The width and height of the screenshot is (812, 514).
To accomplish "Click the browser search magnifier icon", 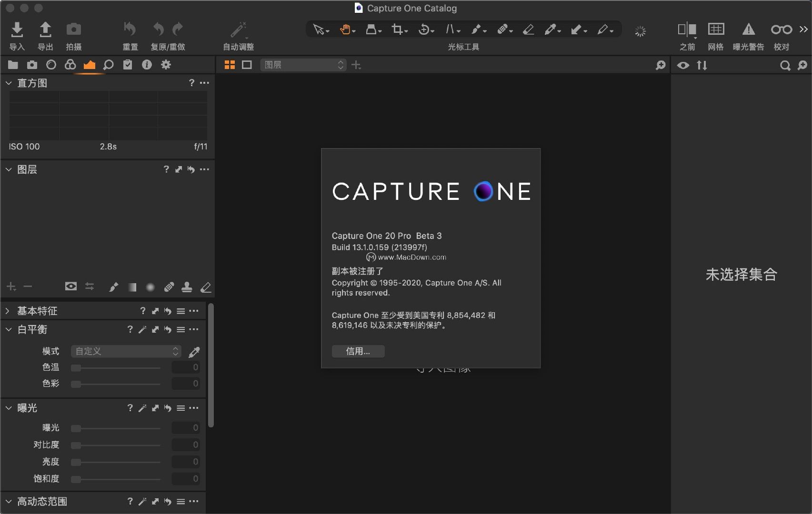I will [785, 65].
